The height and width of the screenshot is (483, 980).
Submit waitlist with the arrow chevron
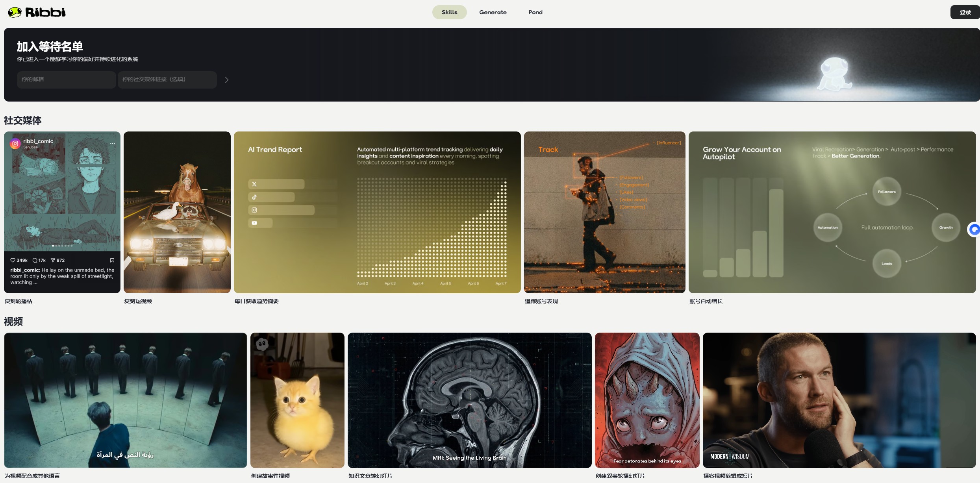tap(226, 80)
